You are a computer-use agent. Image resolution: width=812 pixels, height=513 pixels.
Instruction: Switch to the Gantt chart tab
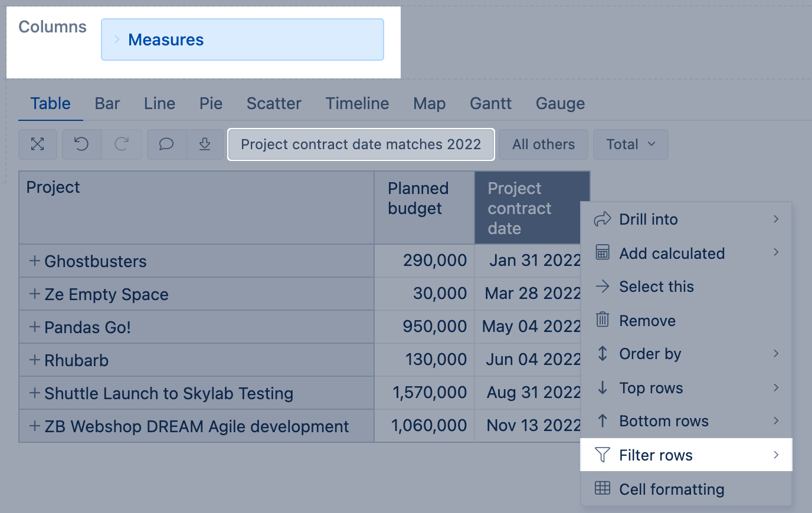pyautogui.click(x=490, y=104)
